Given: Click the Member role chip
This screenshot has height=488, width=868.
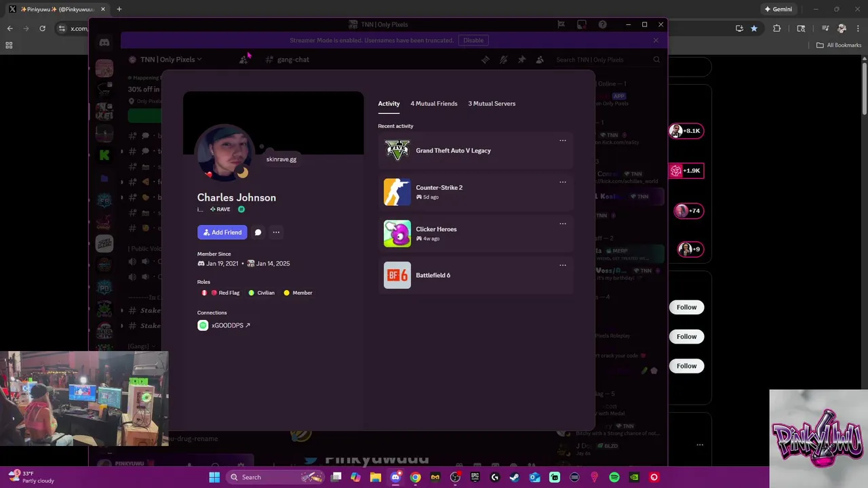Looking at the screenshot, I should tap(298, 293).
